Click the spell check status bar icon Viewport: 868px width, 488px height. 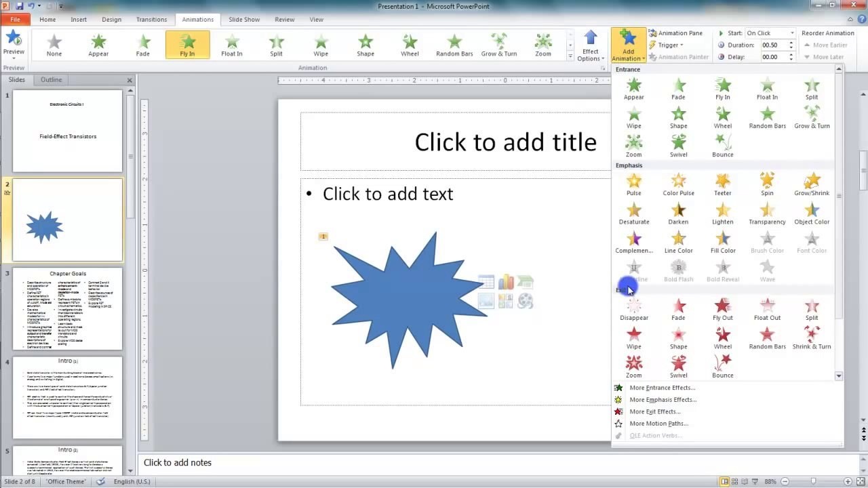tap(101, 481)
